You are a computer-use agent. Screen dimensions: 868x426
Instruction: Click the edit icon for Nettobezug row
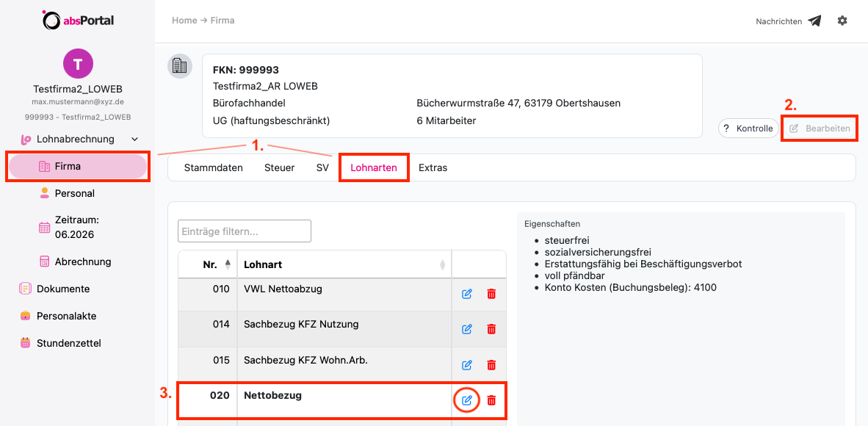[x=466, y=400]
